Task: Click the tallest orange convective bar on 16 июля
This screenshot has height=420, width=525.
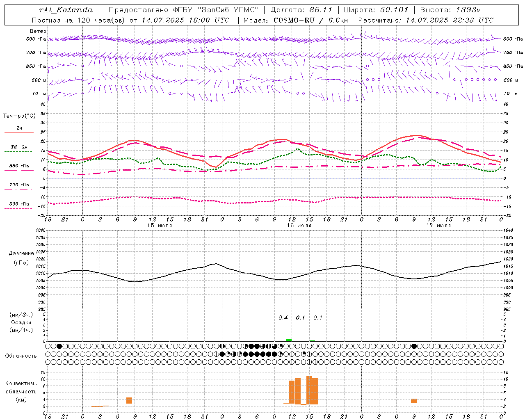Action: point(309,390)
